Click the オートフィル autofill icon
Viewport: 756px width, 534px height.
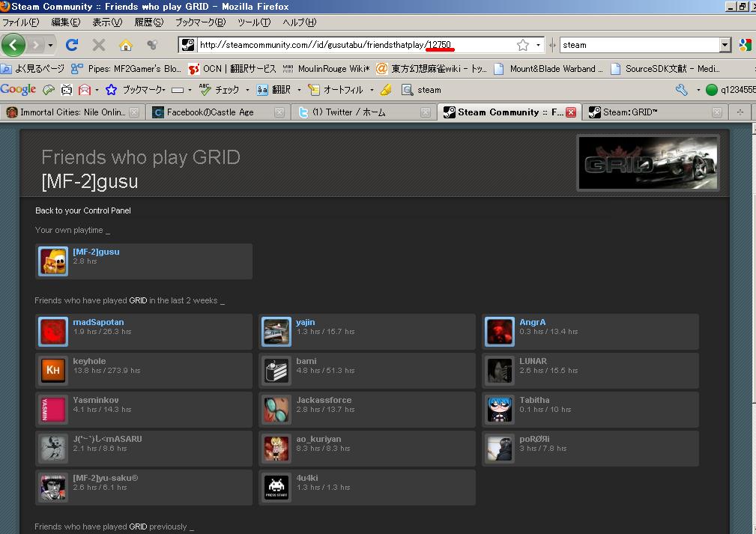314,90
